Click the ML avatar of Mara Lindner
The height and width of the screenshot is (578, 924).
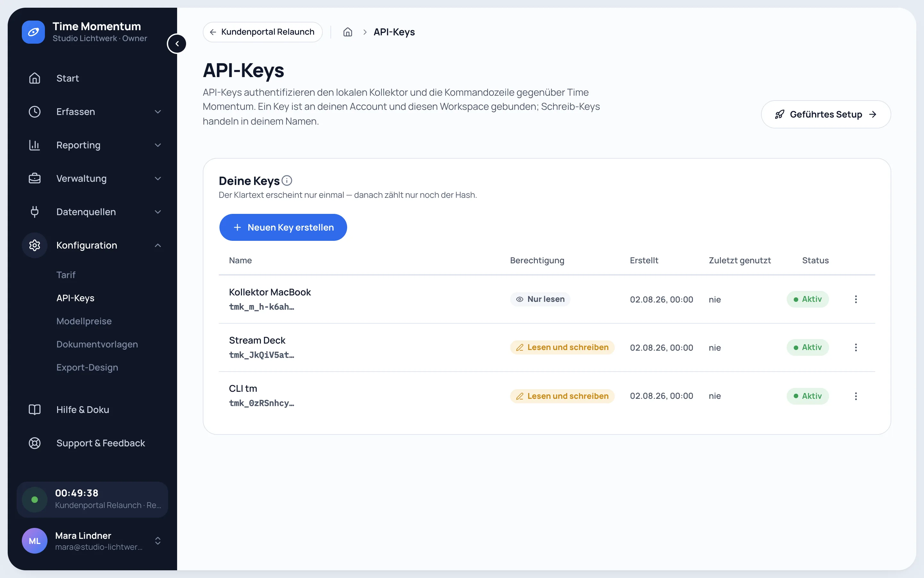35,541
